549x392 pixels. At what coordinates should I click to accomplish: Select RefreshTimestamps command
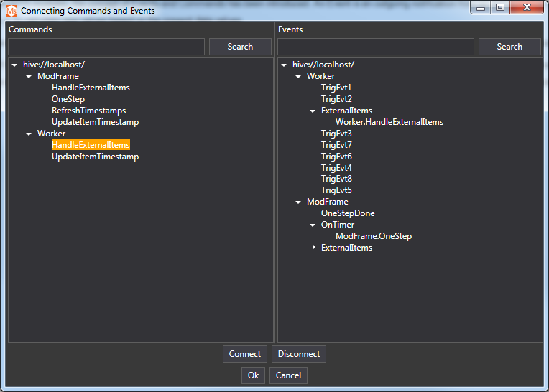[88, 111]
